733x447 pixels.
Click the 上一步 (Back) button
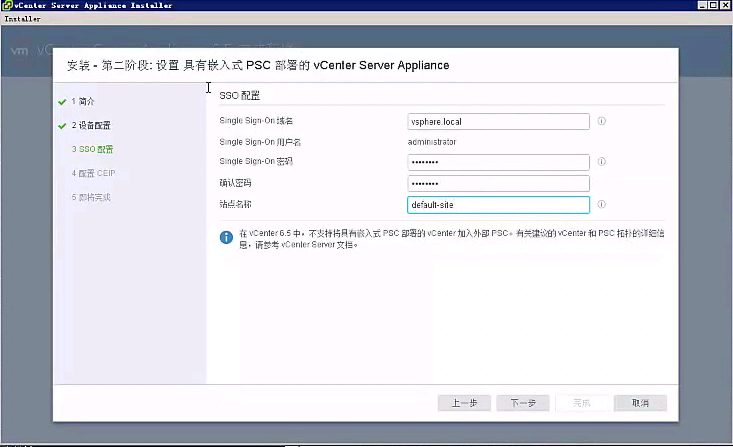(464, 403)
